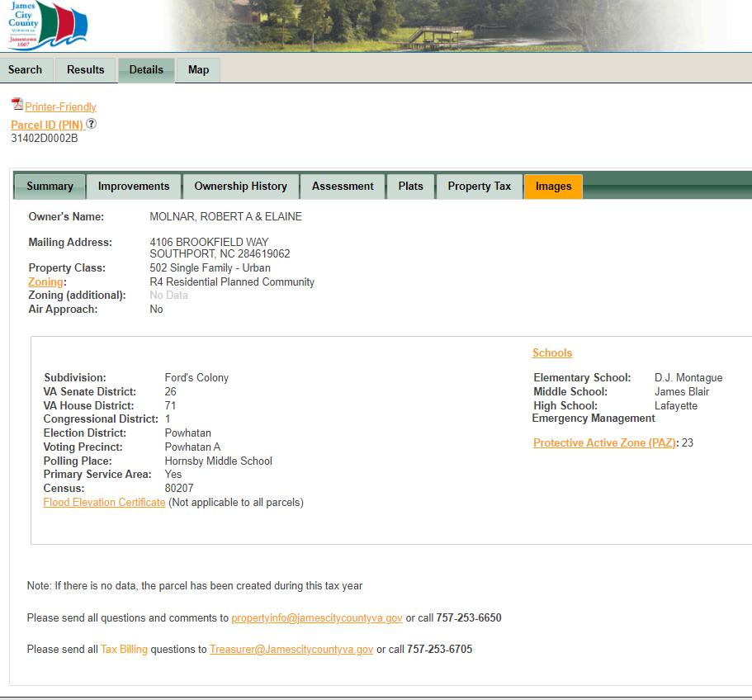Click owner name MOLNAR, ROBERT A & ELAINE
This screenshot has height=700, width=752.
point(225,217)
